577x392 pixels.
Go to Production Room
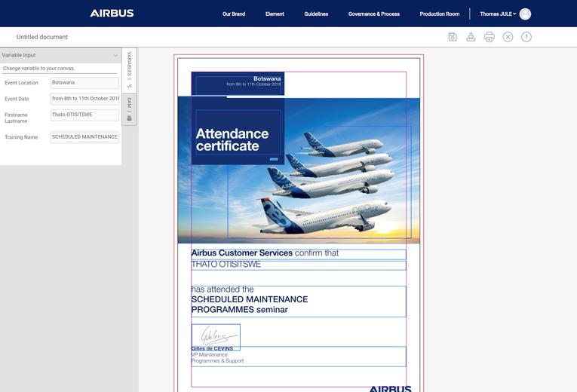(439, 14)
